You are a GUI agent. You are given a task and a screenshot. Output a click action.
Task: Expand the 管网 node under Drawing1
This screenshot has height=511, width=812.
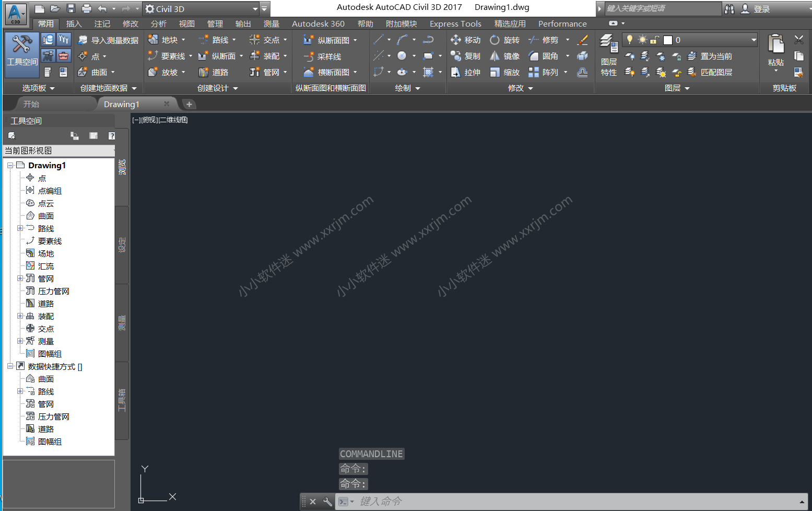[20, 278]
